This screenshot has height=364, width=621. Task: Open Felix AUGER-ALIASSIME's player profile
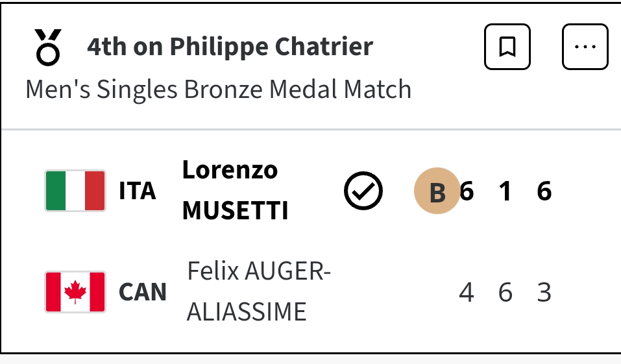click(258, 291)
